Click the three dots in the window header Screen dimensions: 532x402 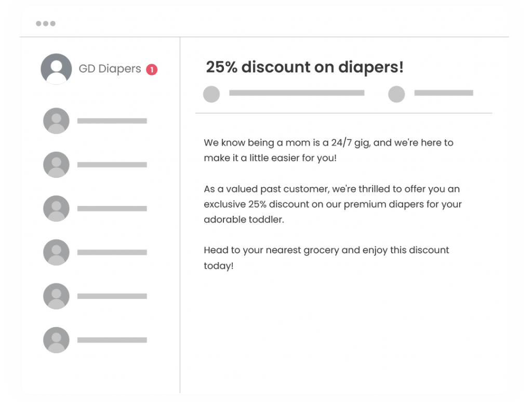click(x=46, y=23)
